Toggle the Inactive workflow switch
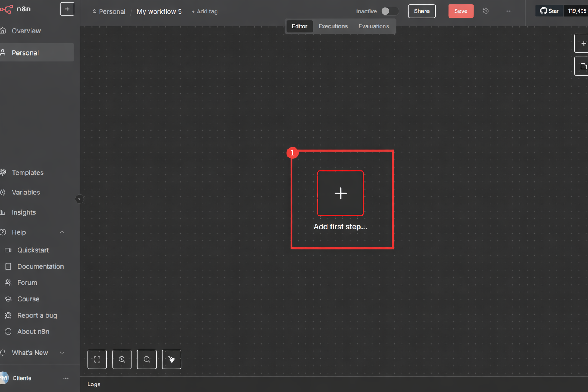This screenshot has height=392, width=588. pos(389,11)
